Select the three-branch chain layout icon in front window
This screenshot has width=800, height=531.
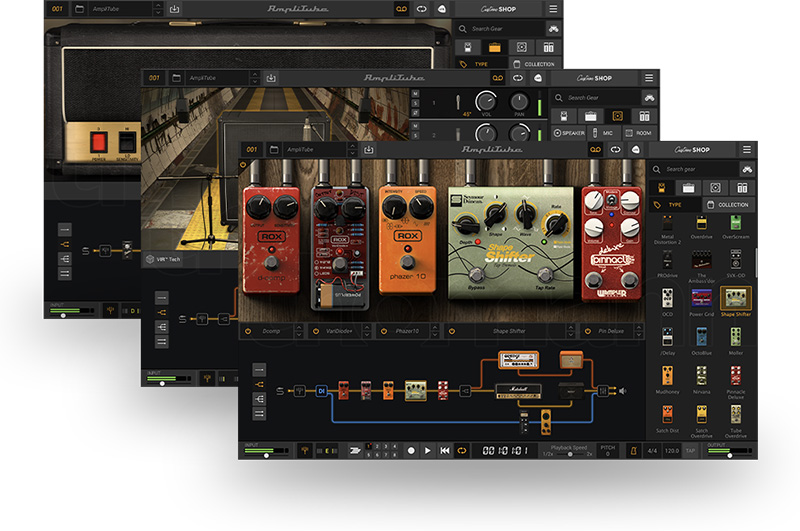click(x=259, y=398)
